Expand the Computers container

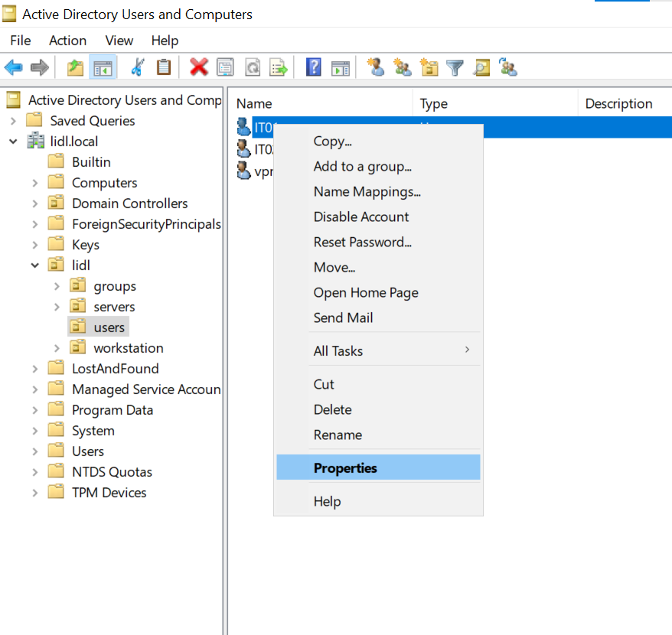coord(35,183)
